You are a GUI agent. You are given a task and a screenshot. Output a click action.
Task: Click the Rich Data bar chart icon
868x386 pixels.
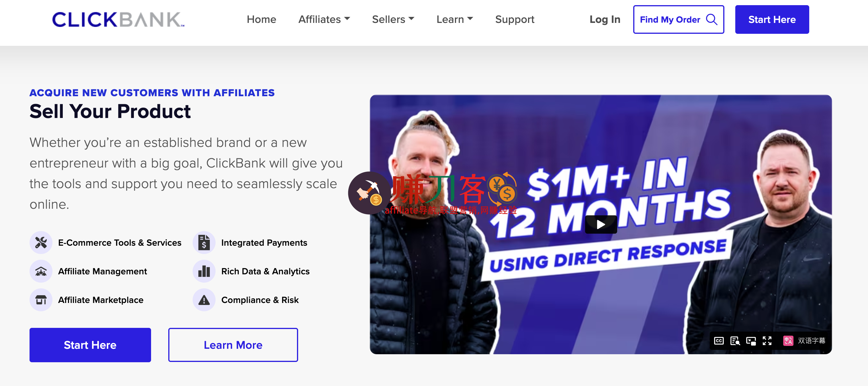click(x=204, y=271)
